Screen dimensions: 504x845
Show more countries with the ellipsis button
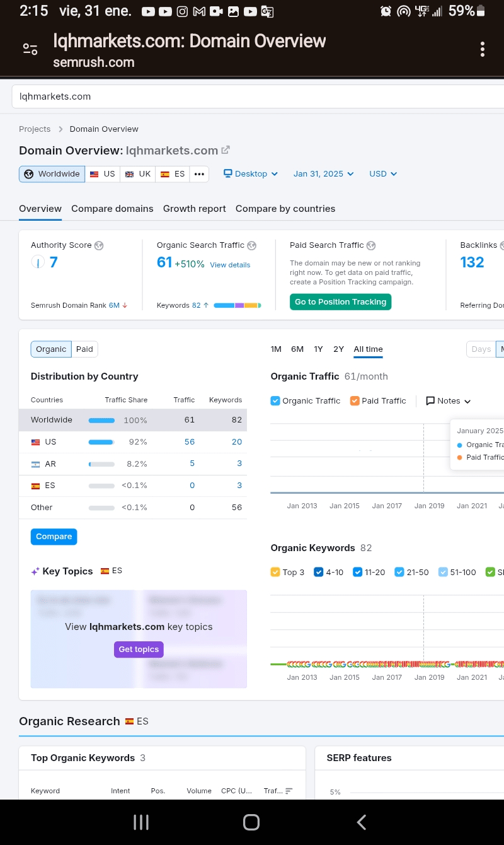pos(199,174)
